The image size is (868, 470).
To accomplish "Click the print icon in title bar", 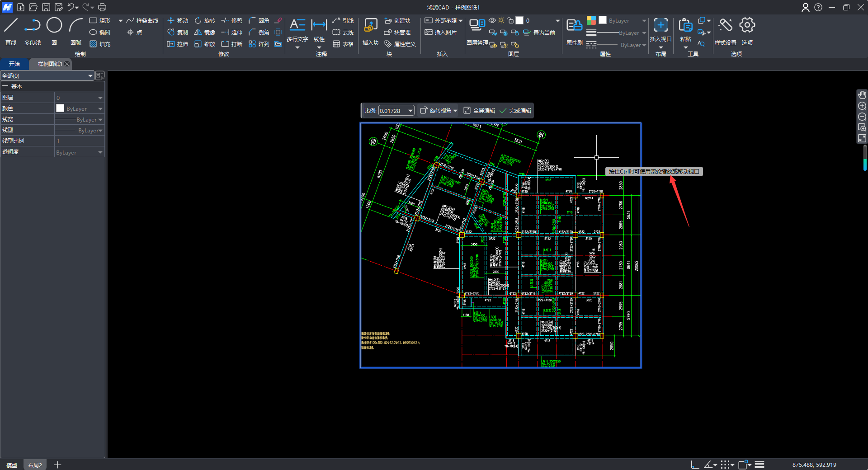I will coord(102,7).
